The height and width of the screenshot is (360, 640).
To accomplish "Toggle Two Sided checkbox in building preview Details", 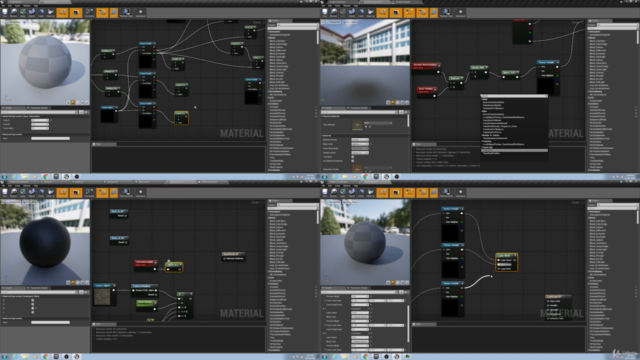I will pos(353,157).
